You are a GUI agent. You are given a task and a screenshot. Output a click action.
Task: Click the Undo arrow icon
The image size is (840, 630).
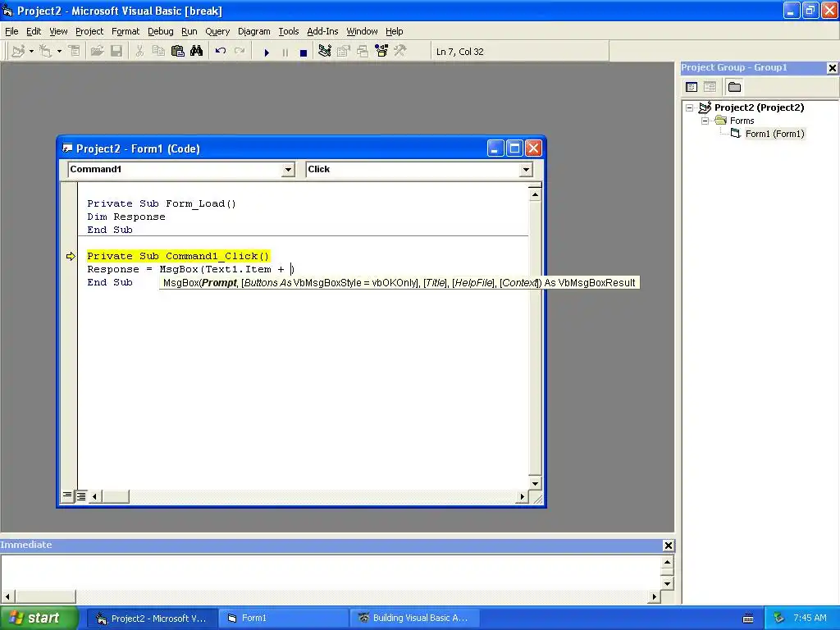[x=220, y=52]
